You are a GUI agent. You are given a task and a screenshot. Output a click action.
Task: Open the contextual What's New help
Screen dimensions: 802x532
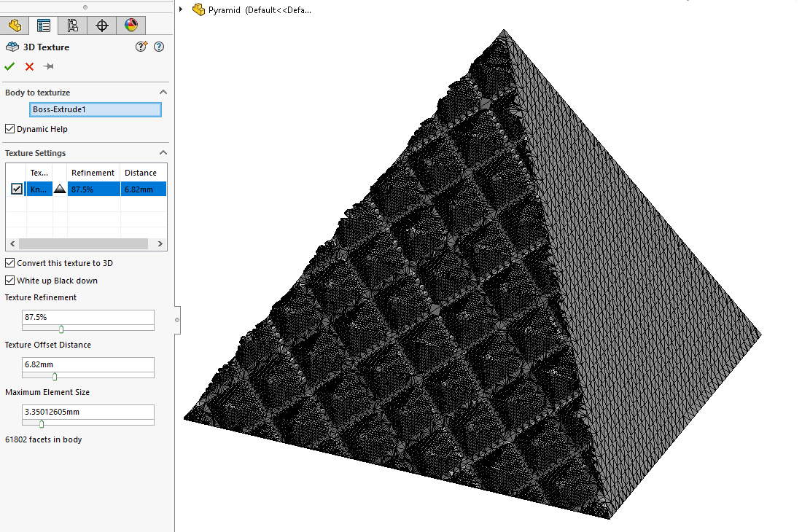(x=141, y=47)
